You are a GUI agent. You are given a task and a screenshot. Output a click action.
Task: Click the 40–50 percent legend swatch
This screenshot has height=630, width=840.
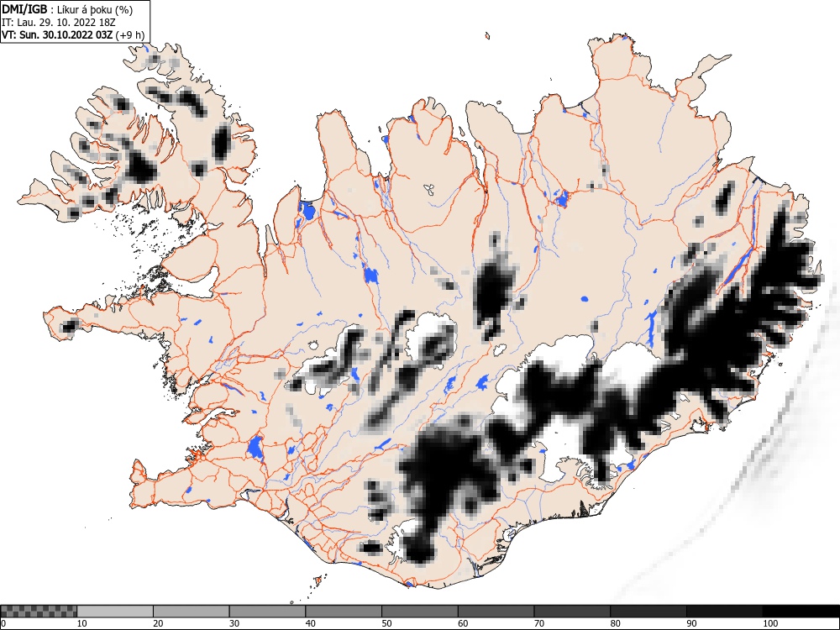point(344,612)
